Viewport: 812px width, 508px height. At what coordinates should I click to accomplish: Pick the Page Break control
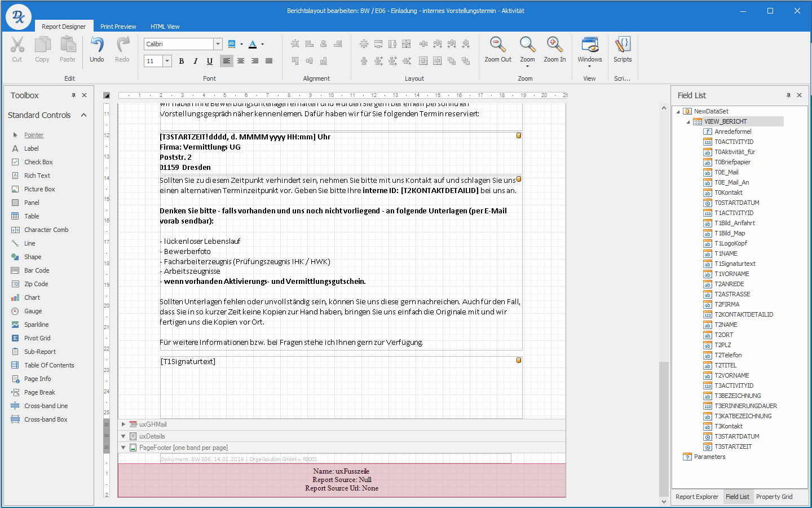pyautogui.click(x=39, y=392)
